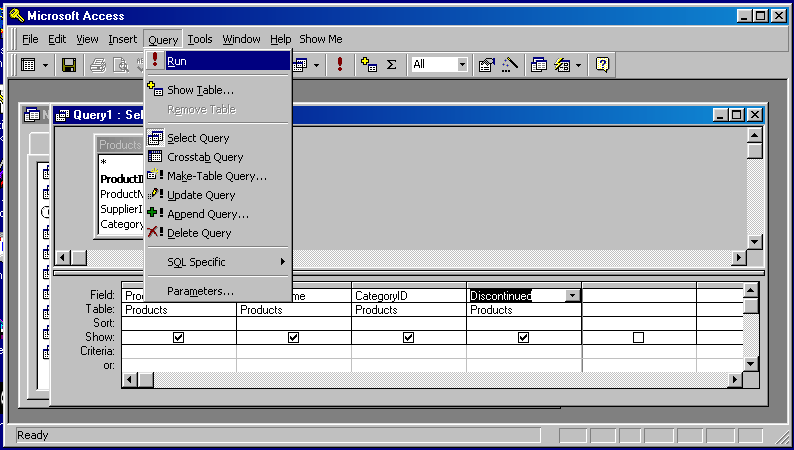Minimize the Query1 window

tap(721, 115)
